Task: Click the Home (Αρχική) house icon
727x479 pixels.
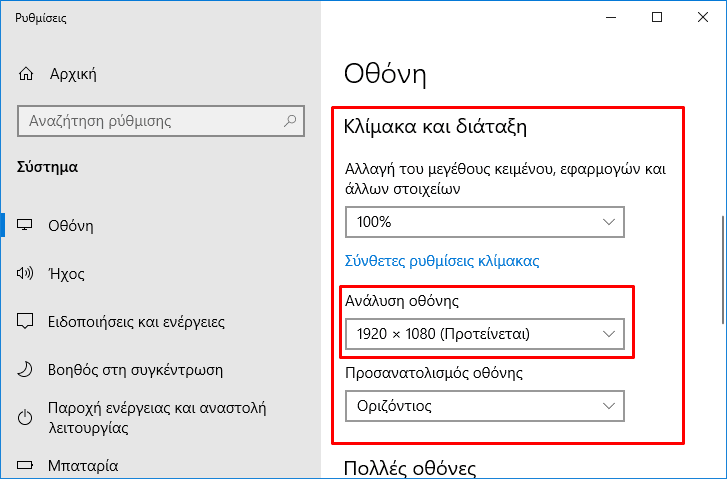Action: [x=27, y=75]
